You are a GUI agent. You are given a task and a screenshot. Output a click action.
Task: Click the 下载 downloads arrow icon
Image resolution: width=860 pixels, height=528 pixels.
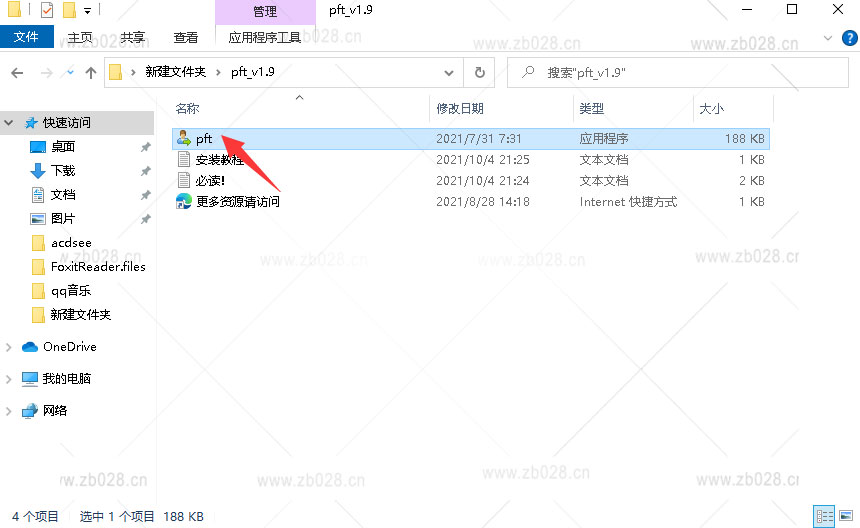38,171
